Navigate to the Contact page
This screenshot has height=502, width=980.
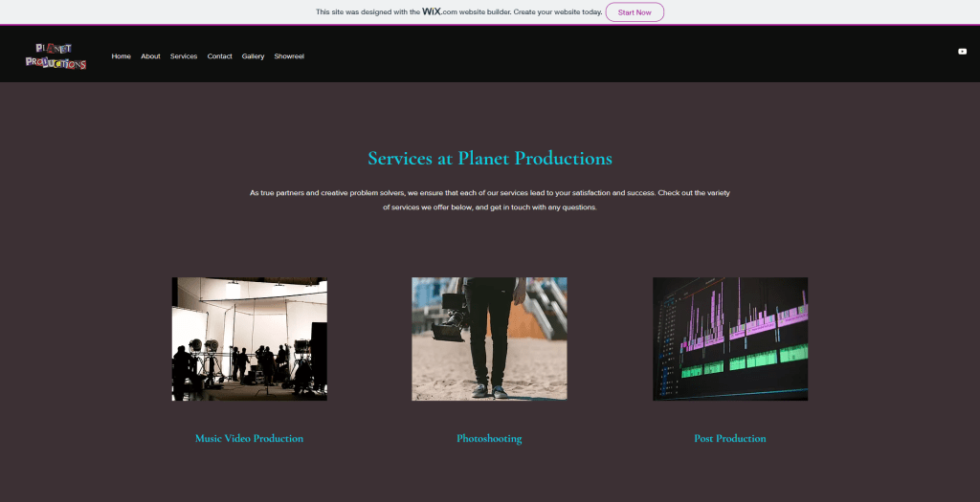click(220, 56)
